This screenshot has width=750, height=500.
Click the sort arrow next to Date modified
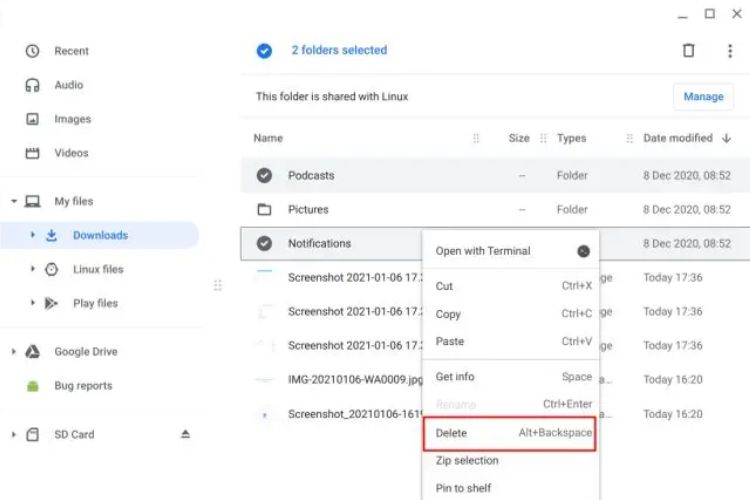pyautogui.click(x=727, y=138)
